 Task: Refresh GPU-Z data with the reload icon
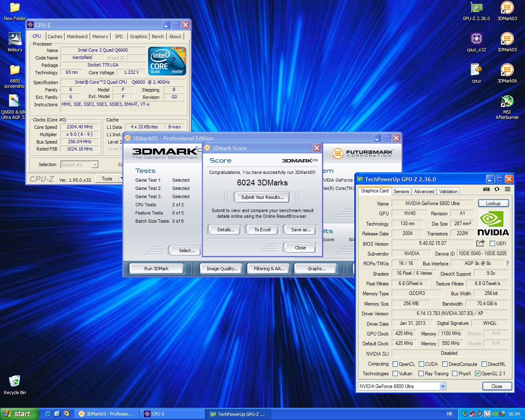[x=497, y=189]
